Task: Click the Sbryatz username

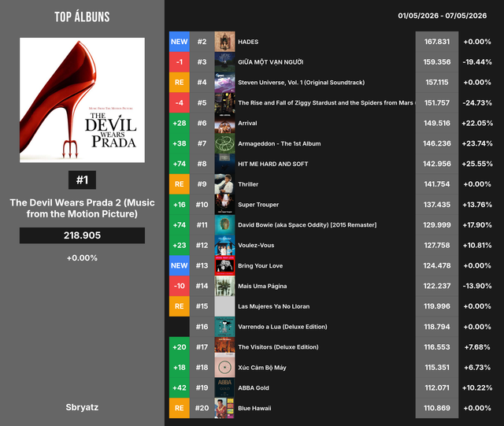Action: point(82,407)
